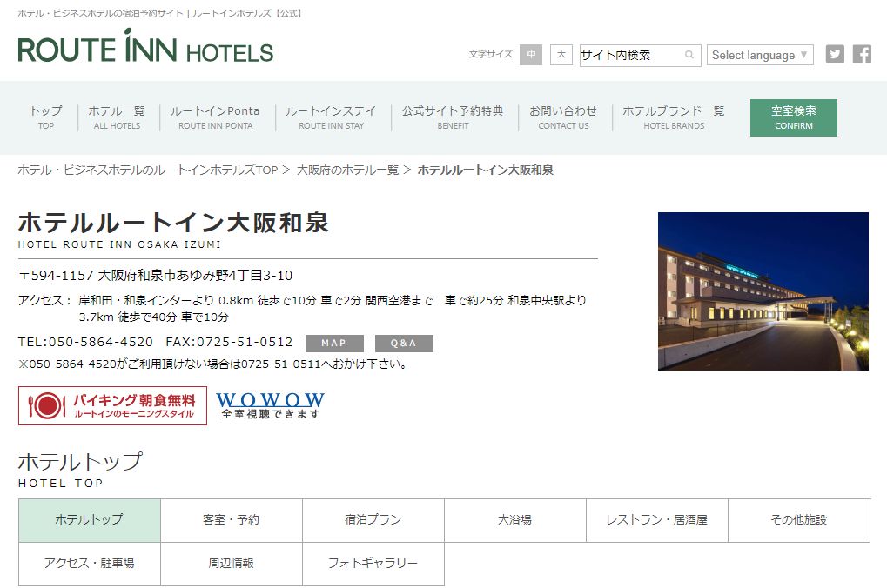Click the 空室検索 CONFIRM button

point(794,117)
